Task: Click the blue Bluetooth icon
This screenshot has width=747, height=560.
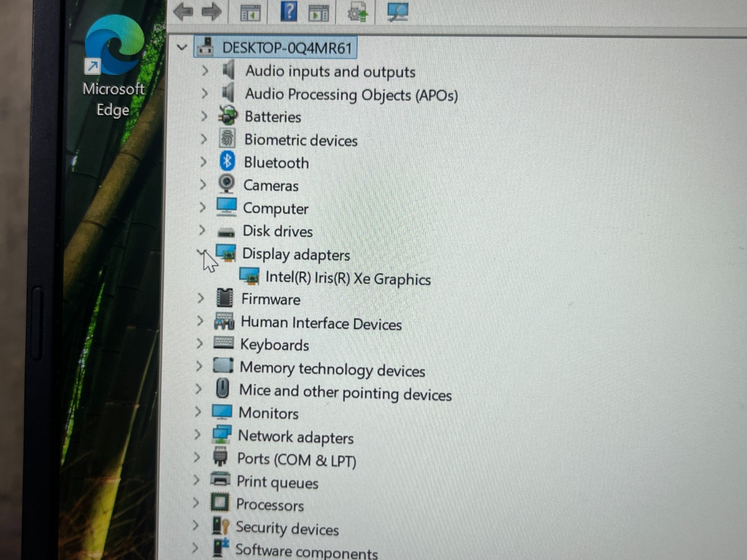Action: tap(227, 161)
